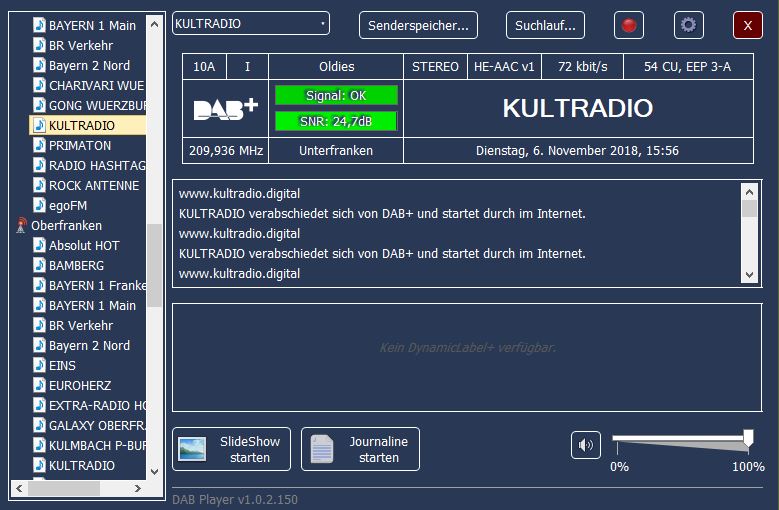Image resolution: width=779 pixels, height=510 pixels.
Task: Select Absolut HOT station under Oberfranken
Action: [84, 246]
